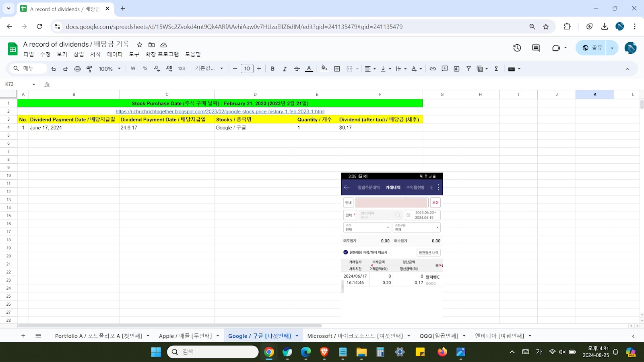
Task: Toggle italic formatting
Action: pos(285,69)
